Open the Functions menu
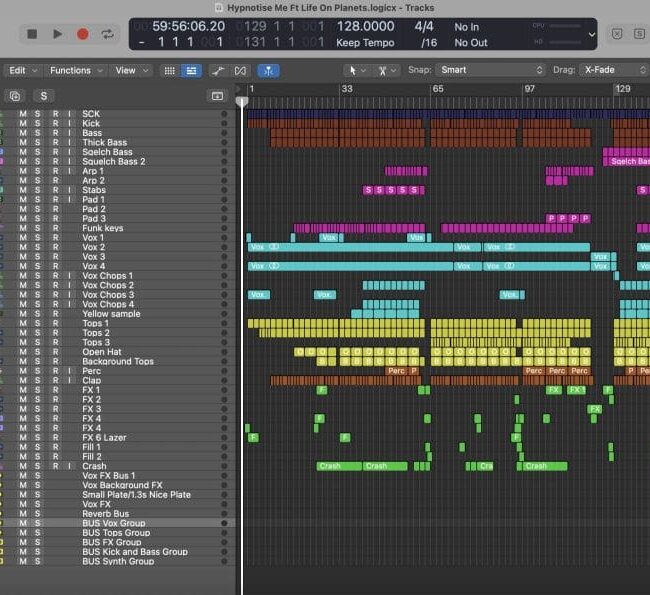 coord(74,71)
